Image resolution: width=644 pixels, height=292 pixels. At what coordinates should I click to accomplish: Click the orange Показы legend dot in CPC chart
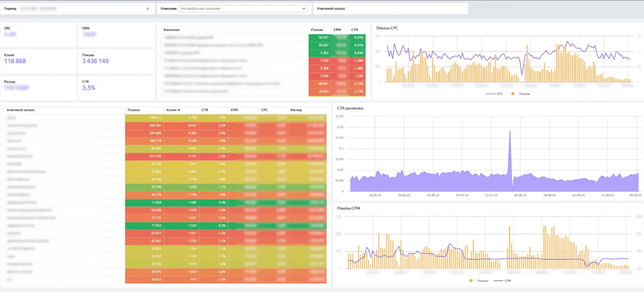pyautogui.click(x=512, y=93)
